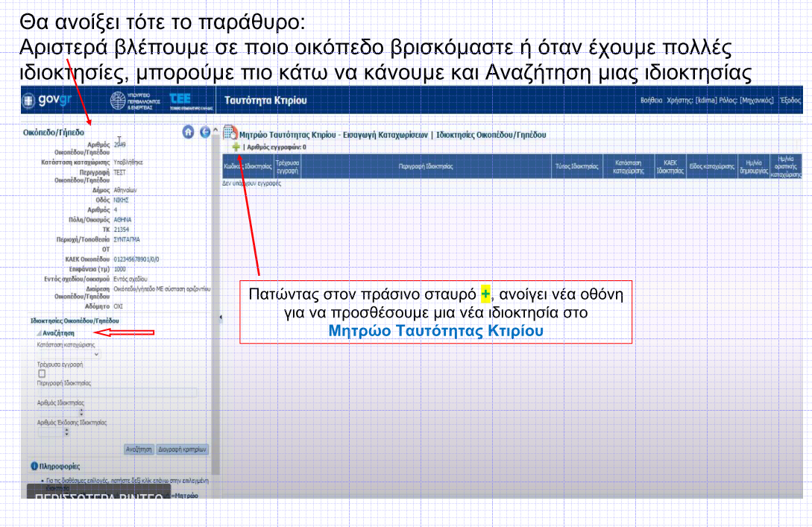Click the blue back arrow icon
The width and height of the screenshot is (812, 527).
click(x=207, y=132)
